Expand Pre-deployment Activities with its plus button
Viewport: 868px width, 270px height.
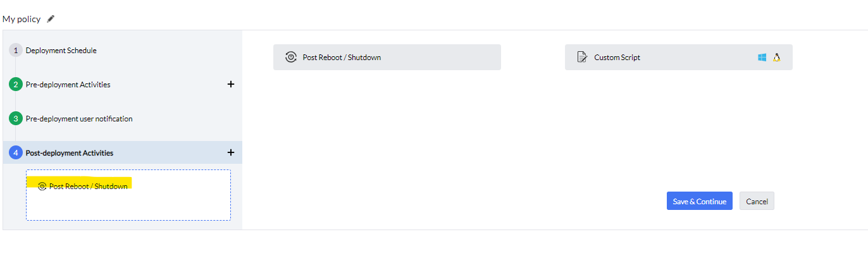click(x=231, y=84)
